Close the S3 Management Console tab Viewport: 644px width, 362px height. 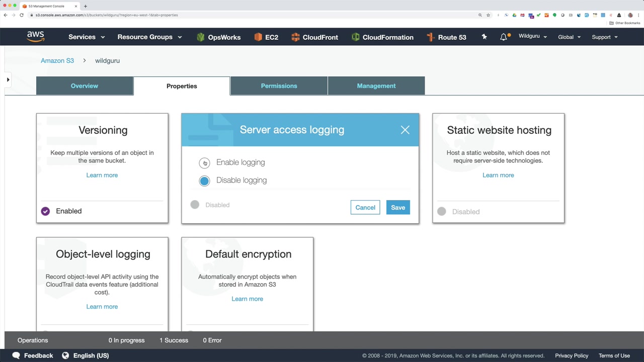click(x=76, y=6)
